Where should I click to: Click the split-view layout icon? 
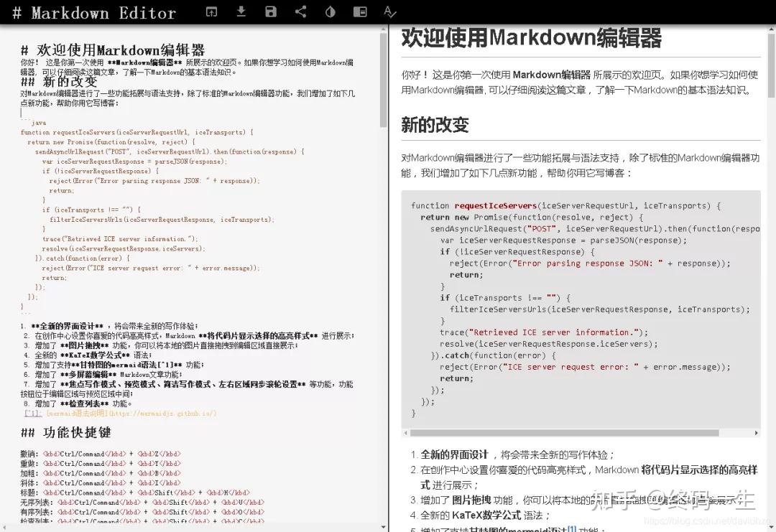[x=360, y=12]
